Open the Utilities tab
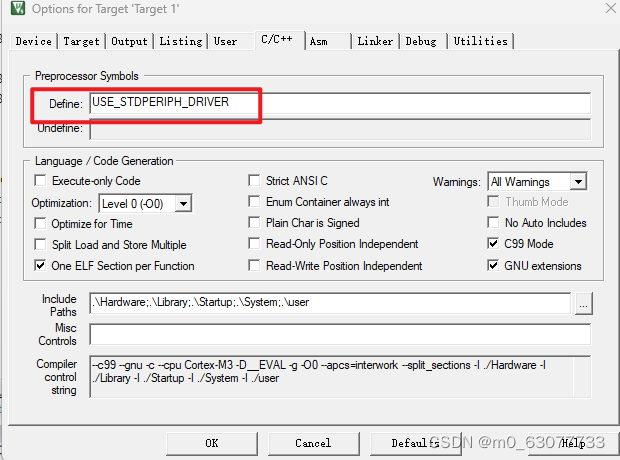Image resolution: width=620 pixels, height=460 pixels. [480, 41]
